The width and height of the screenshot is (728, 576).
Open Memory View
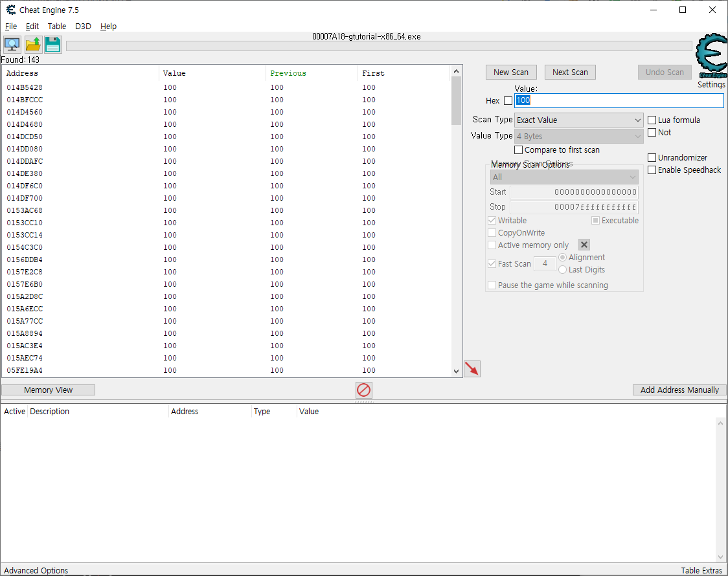tap(49, 390)
